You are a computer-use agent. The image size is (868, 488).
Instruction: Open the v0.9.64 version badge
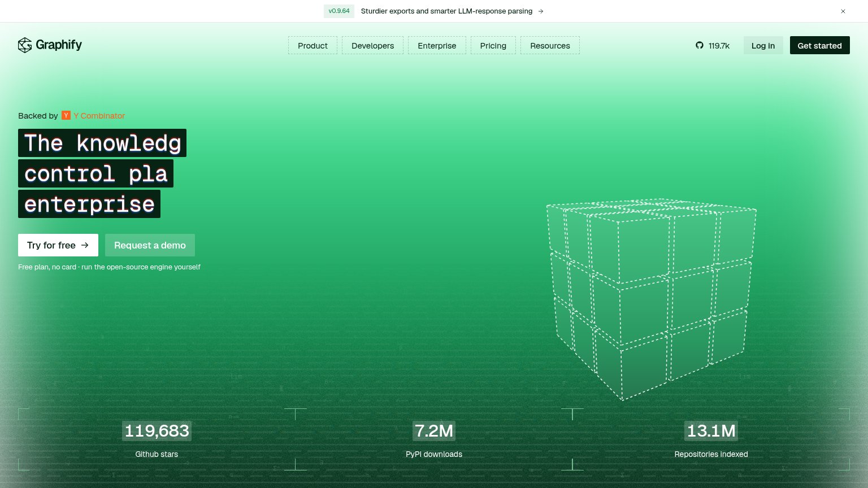339,11
